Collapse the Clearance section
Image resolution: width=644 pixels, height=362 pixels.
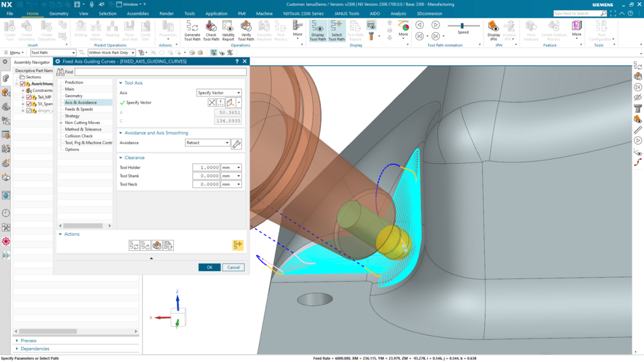coord(121,158)
